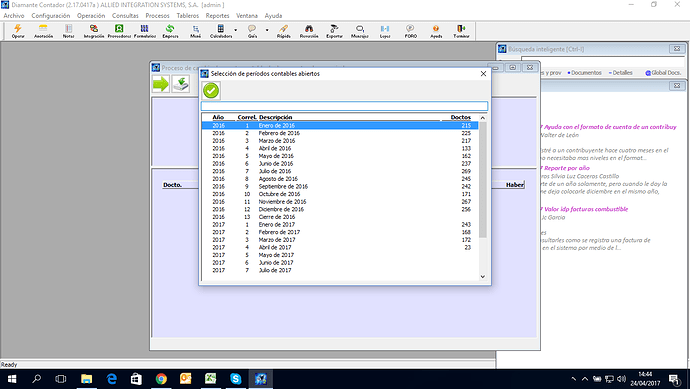This screenshot has height=389, width=690.
Task: Open the Calculadora tool
Action: click(x=221, y=31)
